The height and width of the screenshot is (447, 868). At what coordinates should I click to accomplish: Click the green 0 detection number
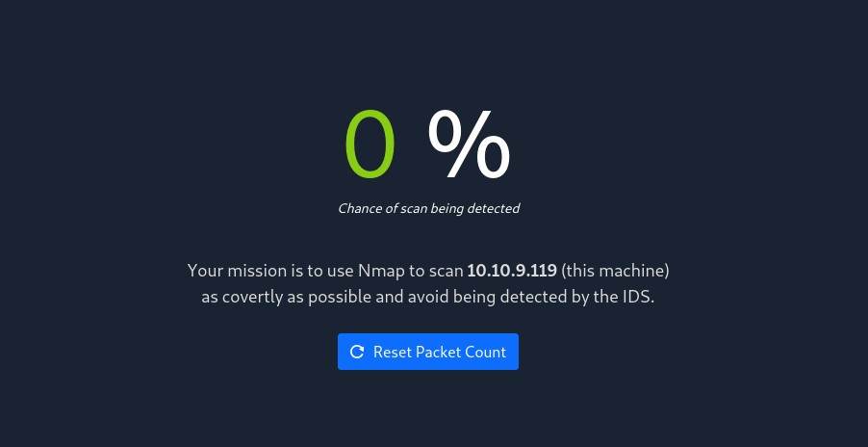pyautogui.click(x=370, y=145)
